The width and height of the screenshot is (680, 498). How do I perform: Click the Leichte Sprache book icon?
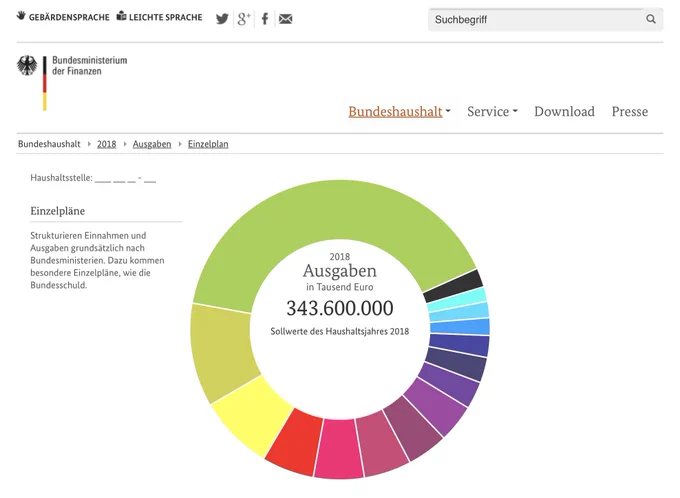pyautogui.click(x=121, y=16)
